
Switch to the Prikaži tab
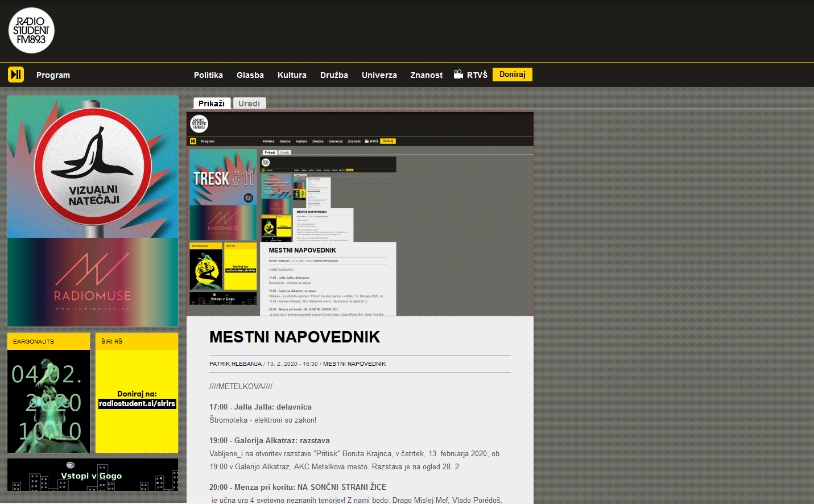tap(212, 104)
